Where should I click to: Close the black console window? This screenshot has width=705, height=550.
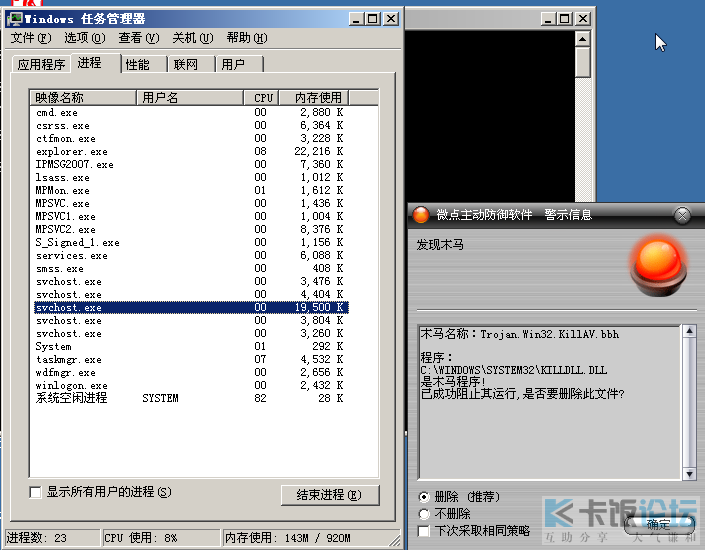tap(583, 19)
